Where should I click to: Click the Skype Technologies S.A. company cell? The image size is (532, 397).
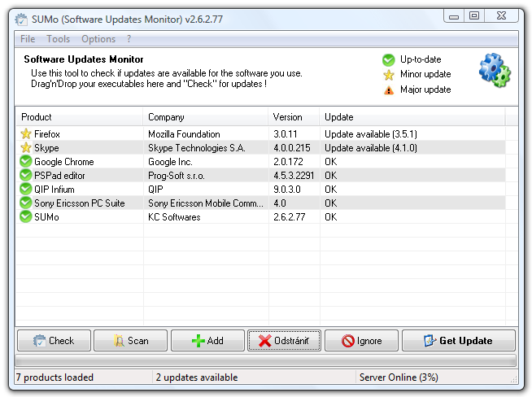point(197,148)
